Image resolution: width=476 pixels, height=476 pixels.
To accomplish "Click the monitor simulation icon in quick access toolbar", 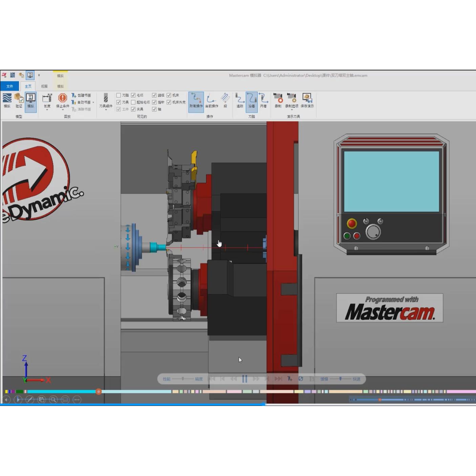I will pos(30,75).
